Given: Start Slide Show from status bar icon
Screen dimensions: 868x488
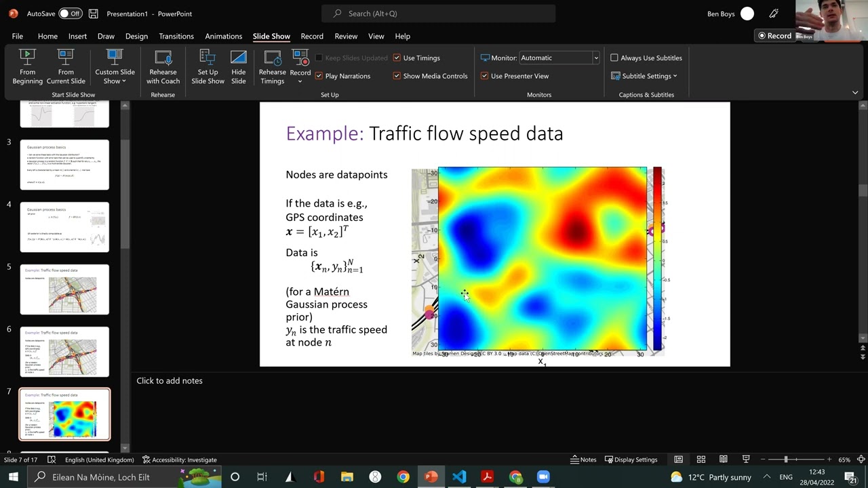Looking at the screenshot, I should click(x=746, y=460).
